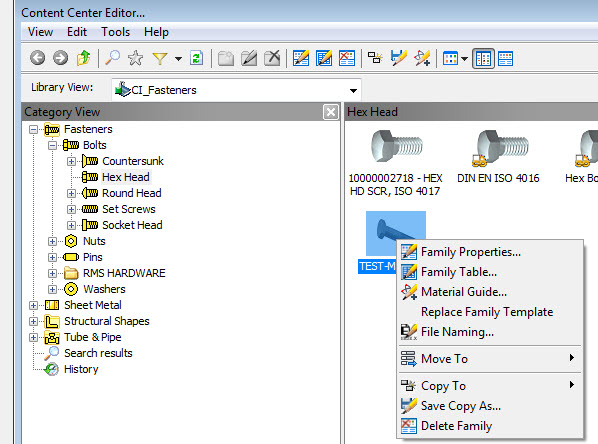Click Material Guide toolbar icon
Image resolution: width=598 pixels, height=444 pixels.
pyautogui.click(x=422, y=58)
